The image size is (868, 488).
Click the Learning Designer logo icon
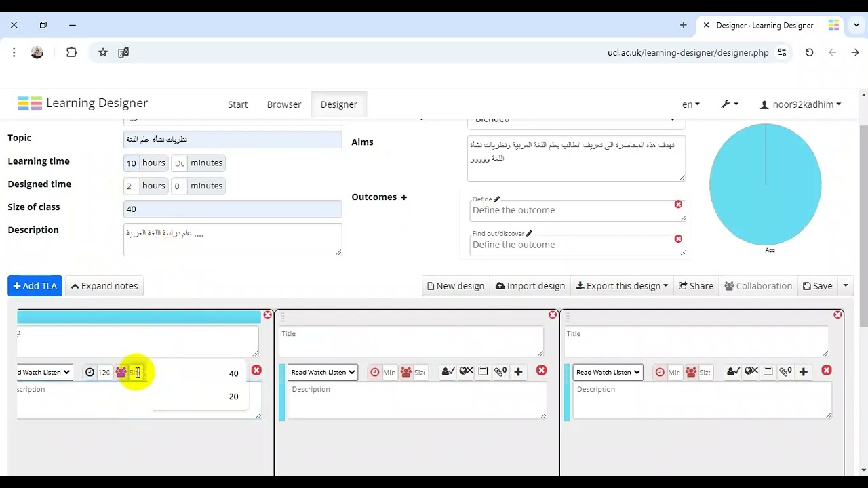pyautogui.click(x=30, y=103)
